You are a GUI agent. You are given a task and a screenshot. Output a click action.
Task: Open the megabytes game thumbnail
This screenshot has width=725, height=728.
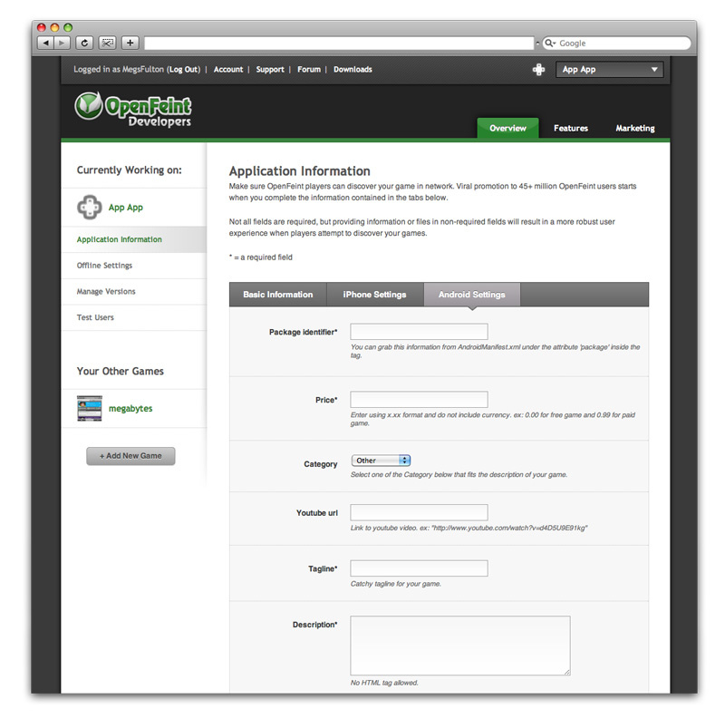coord(89,409)
